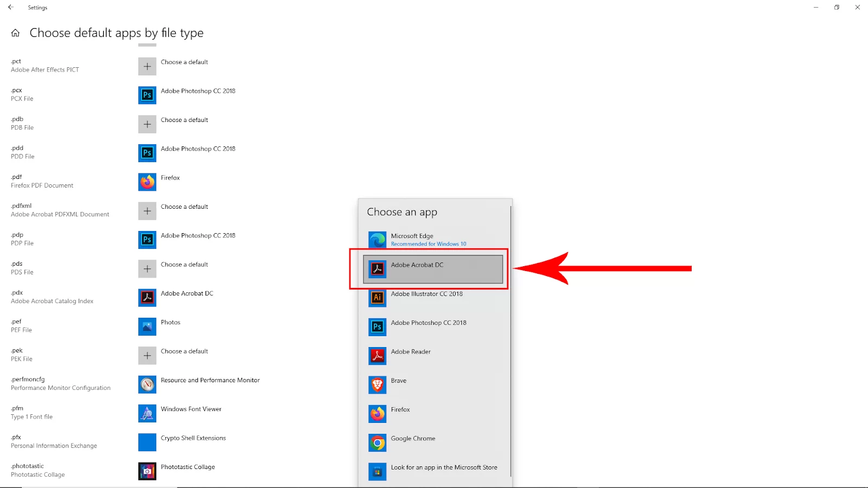Screen dimensions: 868x488
Task: Click '.pdf Firefox PDF Document' label
Action: 42,181
